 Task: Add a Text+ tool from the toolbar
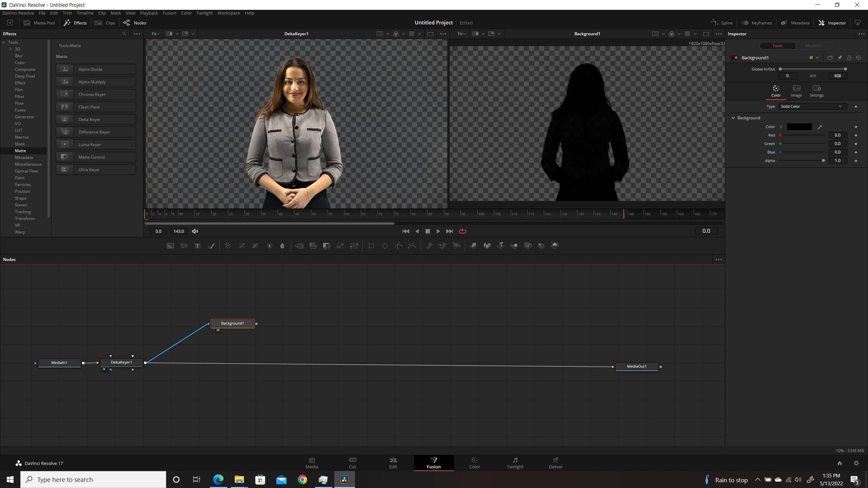197,246
